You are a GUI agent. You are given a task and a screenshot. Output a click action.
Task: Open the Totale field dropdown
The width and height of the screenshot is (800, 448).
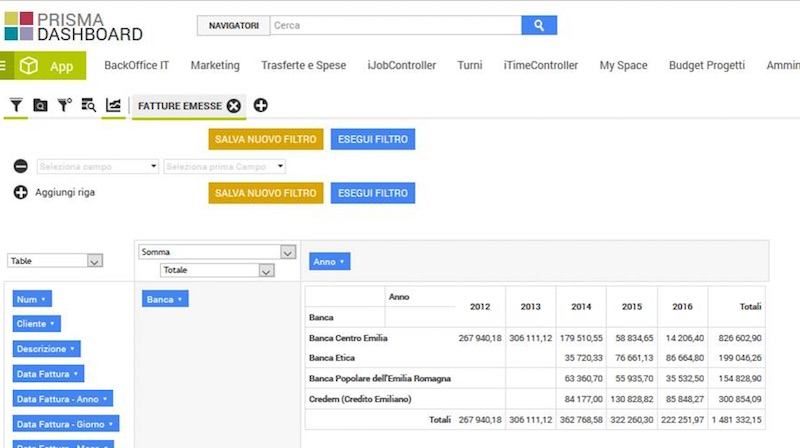(x=217, y=270)
